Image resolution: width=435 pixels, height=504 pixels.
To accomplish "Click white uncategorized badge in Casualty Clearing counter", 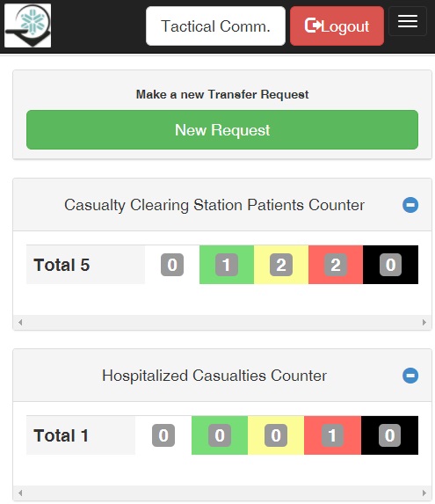I will coord(172,265).
